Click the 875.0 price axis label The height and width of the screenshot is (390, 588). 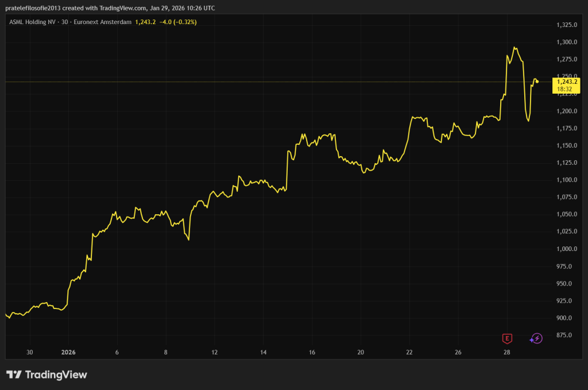(x=568, y=335)
